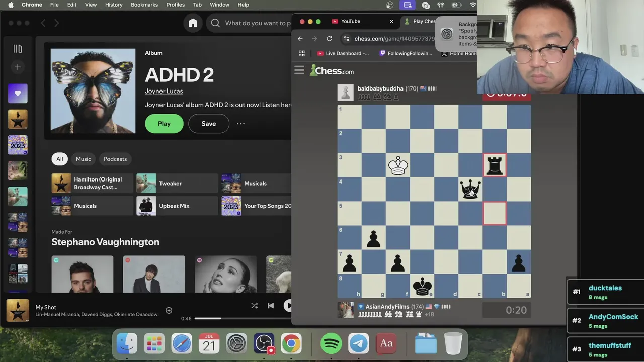Open baldbabybuddha player profile name
The height and width of the screenshot is (362, 644).
pyautogui.click(x=380, y=88)
